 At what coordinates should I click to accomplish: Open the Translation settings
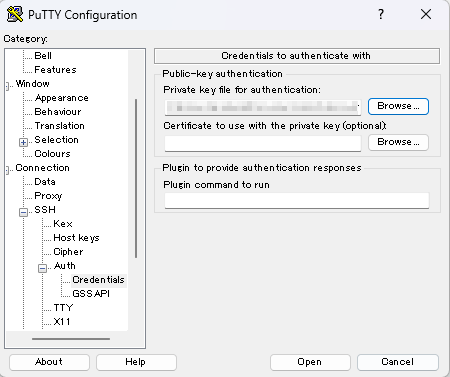pos(59,126)
